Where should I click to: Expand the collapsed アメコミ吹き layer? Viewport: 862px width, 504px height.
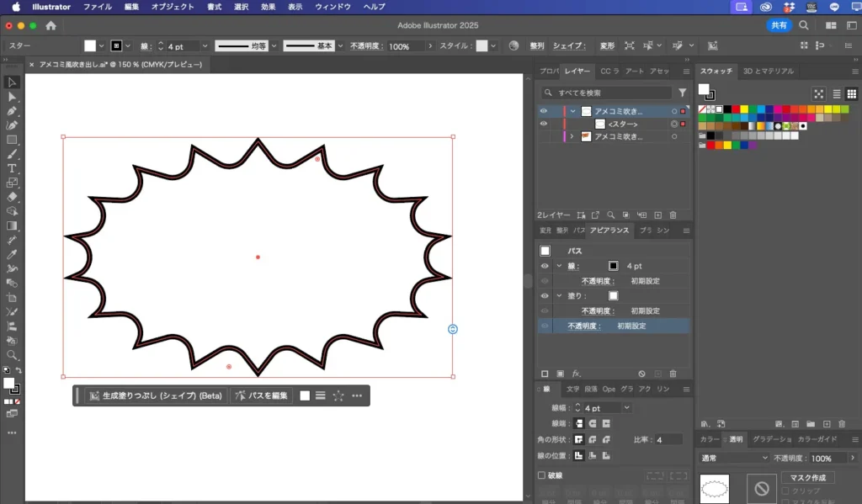[572, 136]
